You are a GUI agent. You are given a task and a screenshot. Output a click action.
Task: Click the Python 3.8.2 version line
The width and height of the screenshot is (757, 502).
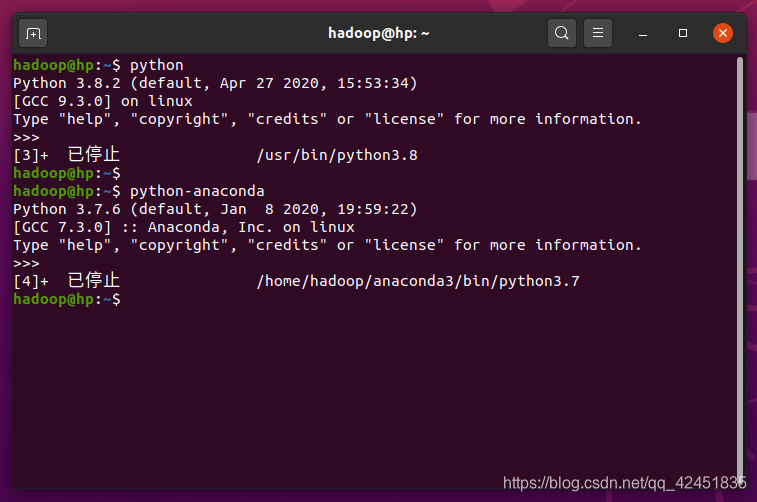tap(215, 83)
